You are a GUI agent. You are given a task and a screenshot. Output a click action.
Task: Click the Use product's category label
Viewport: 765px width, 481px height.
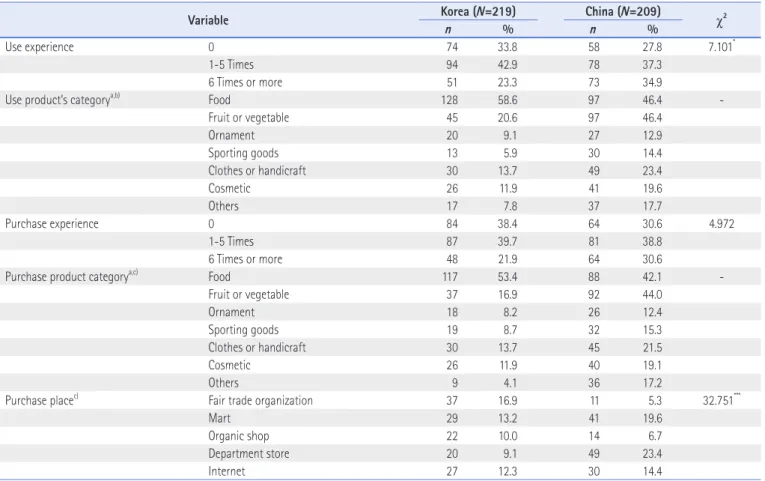point(62,100)
